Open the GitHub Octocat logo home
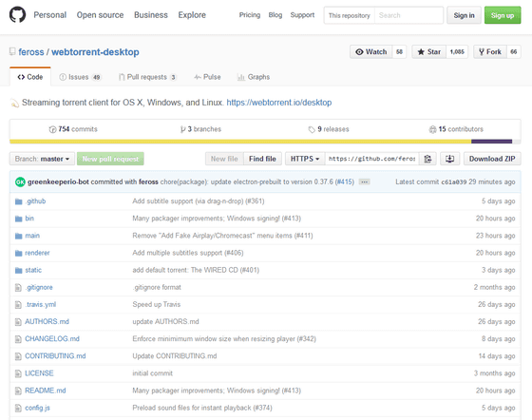Screen dimensions: 532x420 pos(17,15)
